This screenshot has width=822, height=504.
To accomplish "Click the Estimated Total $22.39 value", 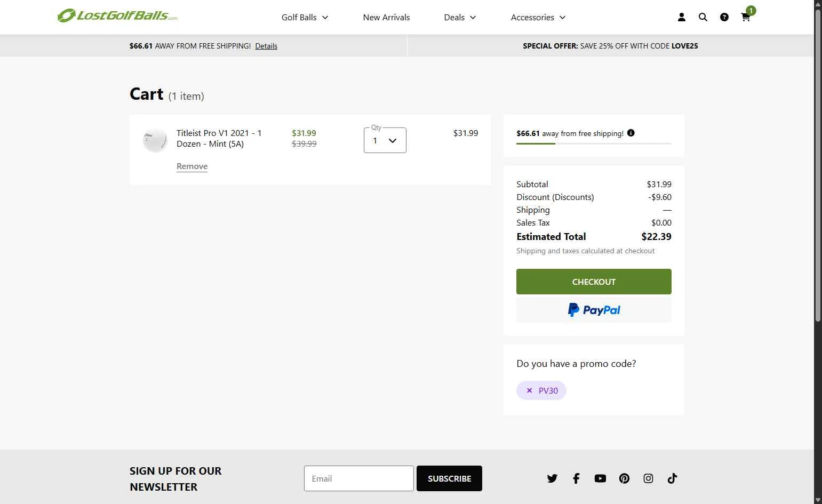I will pos(656,236).
